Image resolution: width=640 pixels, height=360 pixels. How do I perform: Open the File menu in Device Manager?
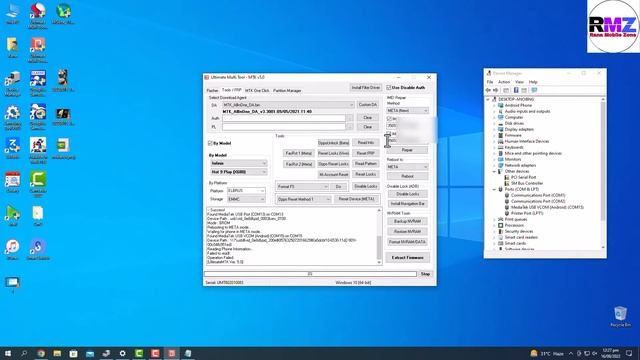point(490,82)
